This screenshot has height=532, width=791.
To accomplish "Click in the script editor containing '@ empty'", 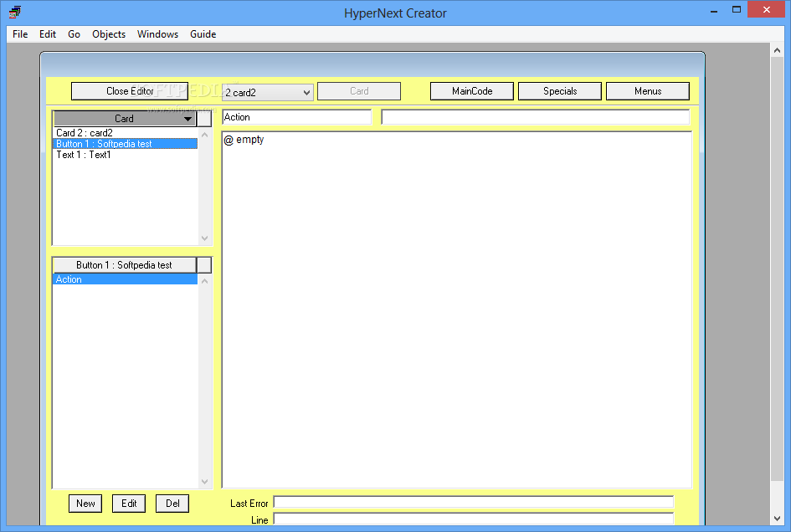I will click(x=457, y=309).
